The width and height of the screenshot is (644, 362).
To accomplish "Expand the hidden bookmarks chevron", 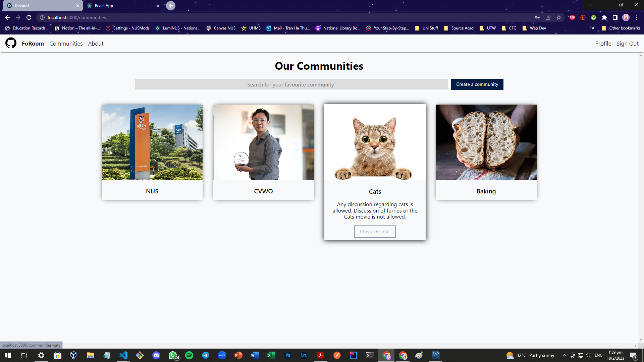I will pos(593,28).
